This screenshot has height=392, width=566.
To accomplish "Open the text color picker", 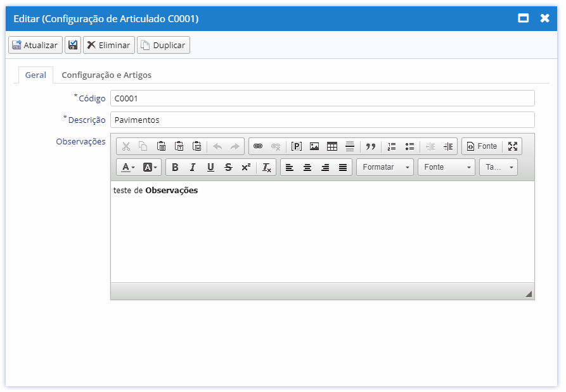I will [x=128, y=167].
